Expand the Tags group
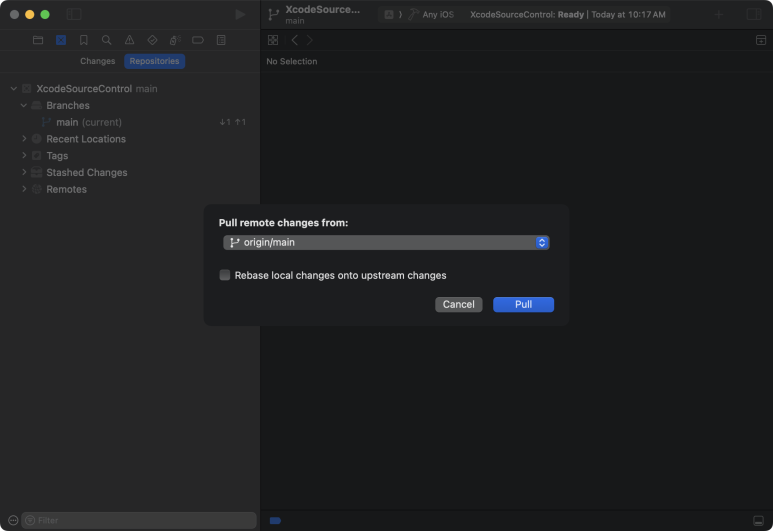The image size is (773, 531). coord(24,156)
